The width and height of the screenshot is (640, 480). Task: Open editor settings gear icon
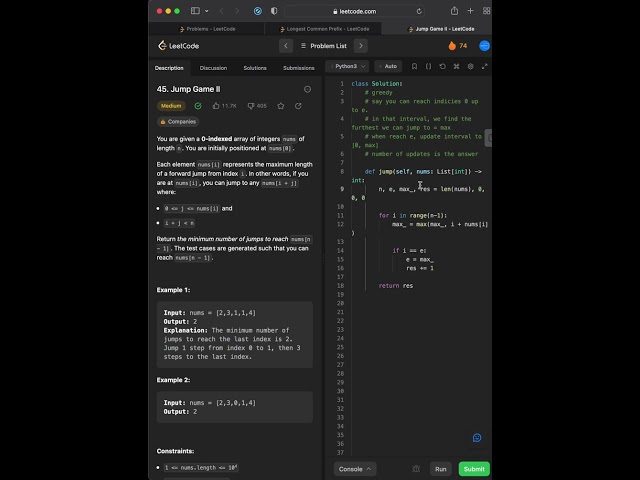tap(470, 66)
